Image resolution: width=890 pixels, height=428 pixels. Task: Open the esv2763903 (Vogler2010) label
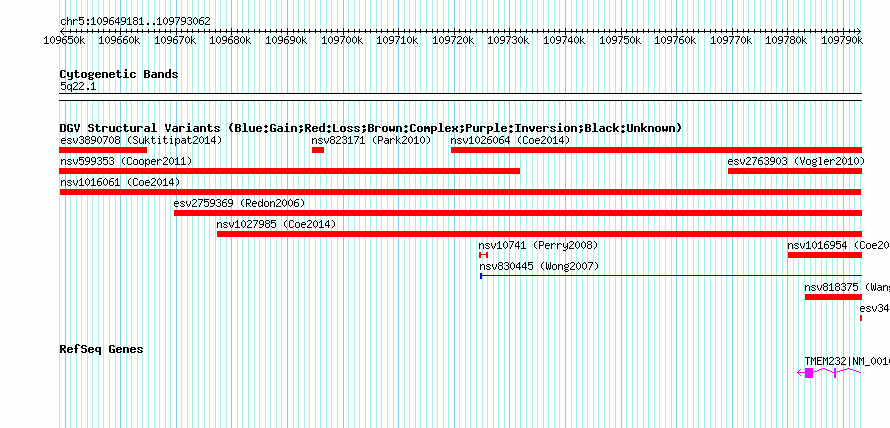click(796, 162)
